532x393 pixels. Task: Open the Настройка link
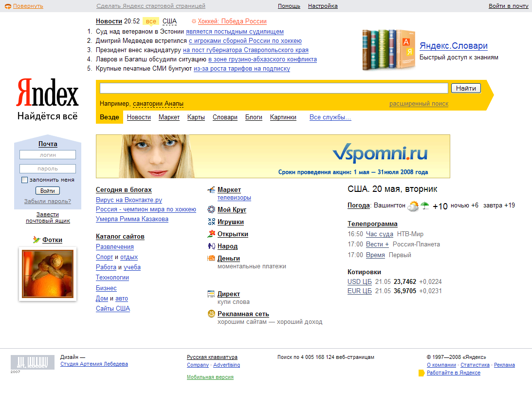[323, 6]
